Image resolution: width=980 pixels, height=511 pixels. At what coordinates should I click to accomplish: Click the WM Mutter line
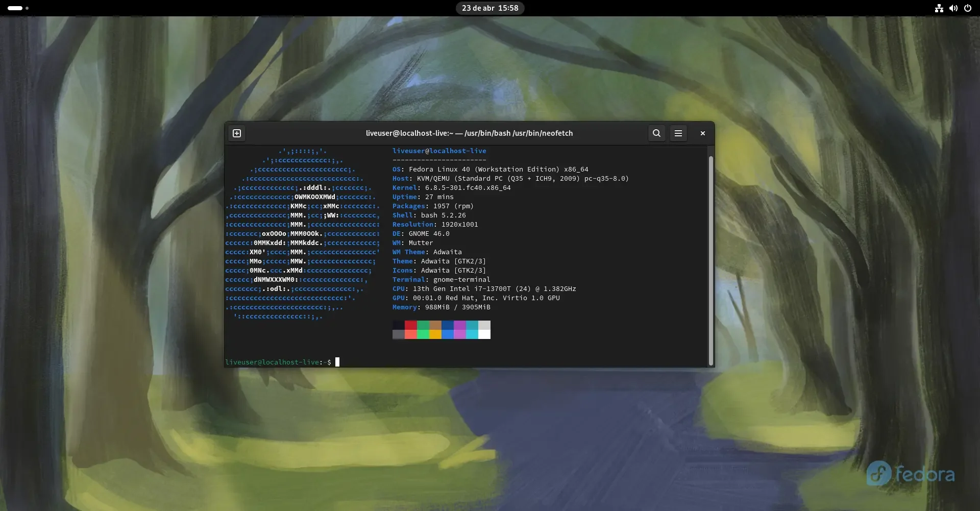point(412,243)
